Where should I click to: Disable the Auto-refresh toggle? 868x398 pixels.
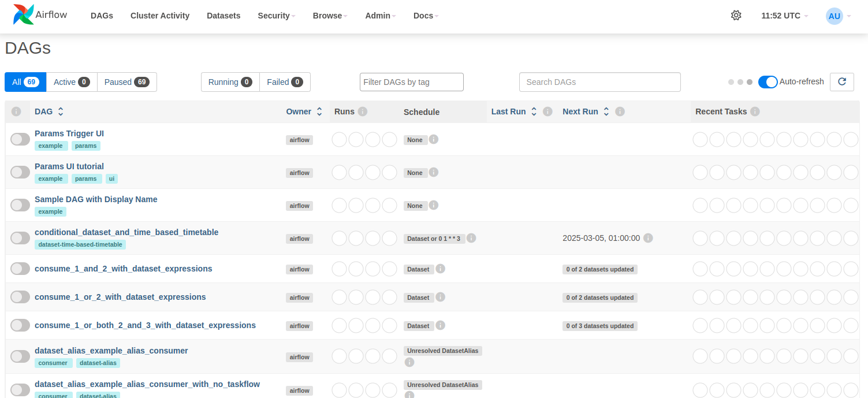[x=768, y=82]
